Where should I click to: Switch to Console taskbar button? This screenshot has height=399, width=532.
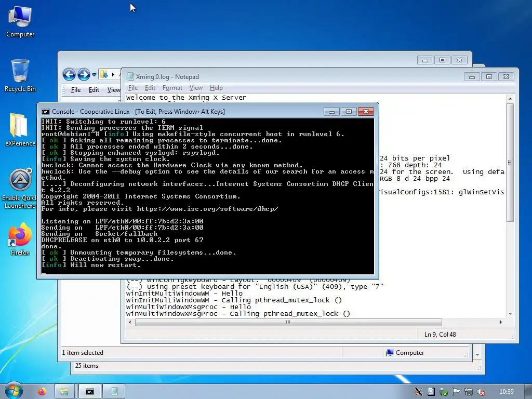[x=89, y=392]
